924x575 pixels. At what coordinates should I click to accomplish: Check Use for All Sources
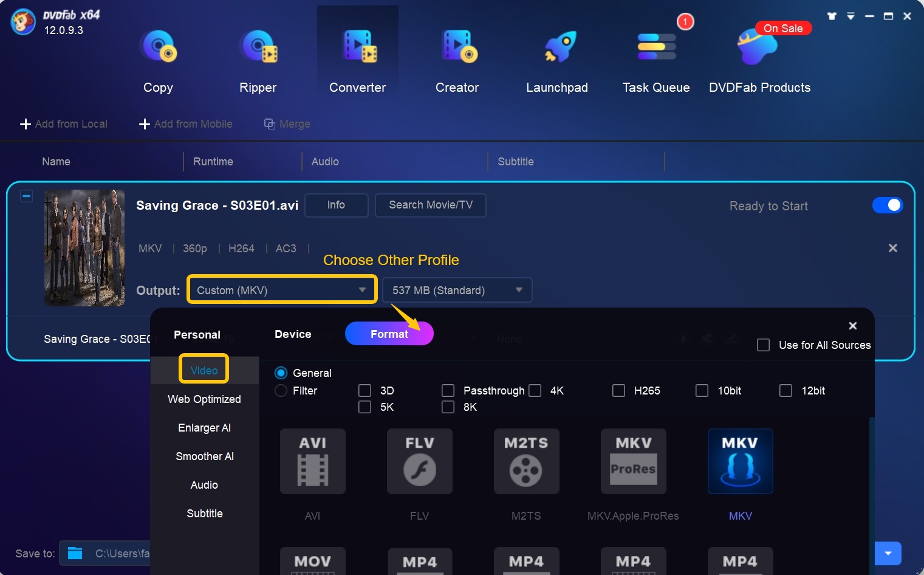(x=764, y=345)
